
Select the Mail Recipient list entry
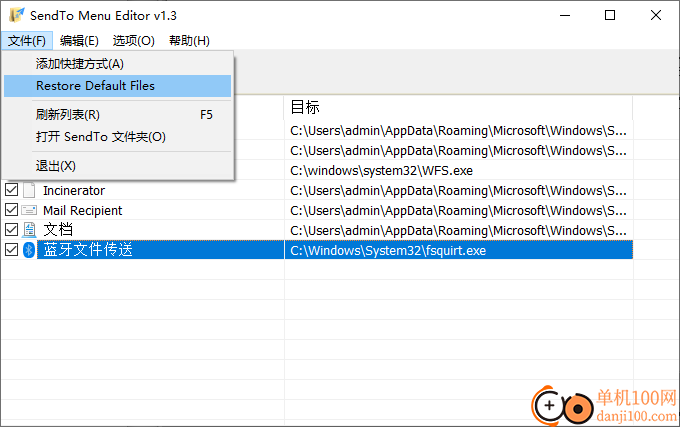(x=82, y=210)
